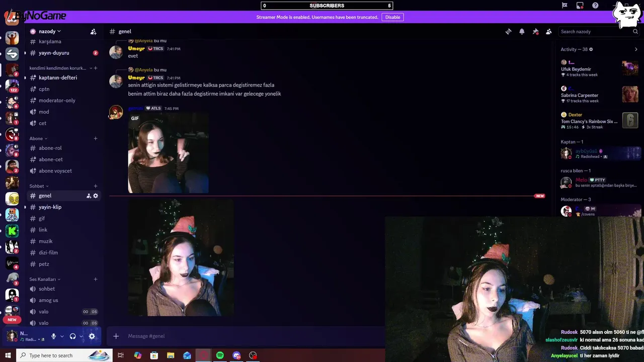Open the cptn channel
This screenshot has width=644, height=362.
pyautogui.click(x=63, y=89)
